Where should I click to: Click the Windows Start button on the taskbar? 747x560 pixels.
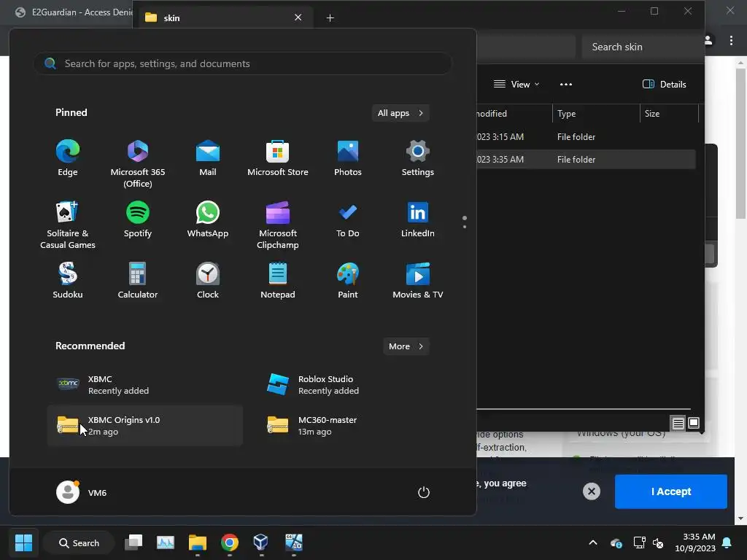[x=23, y=542]
